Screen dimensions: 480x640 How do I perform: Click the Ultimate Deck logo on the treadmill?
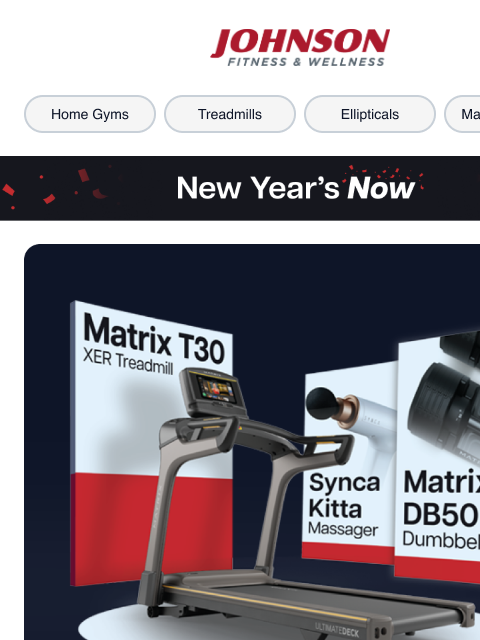click(337, 629)
